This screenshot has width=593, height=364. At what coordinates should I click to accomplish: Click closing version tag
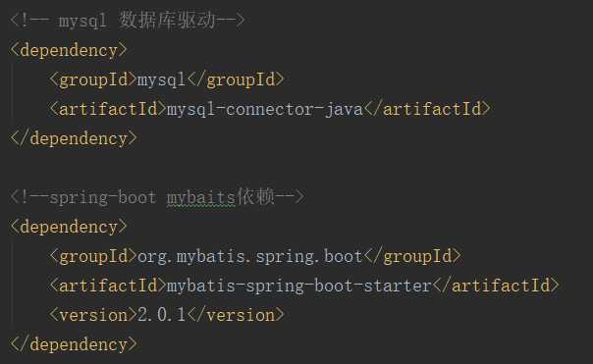(235, 315)
